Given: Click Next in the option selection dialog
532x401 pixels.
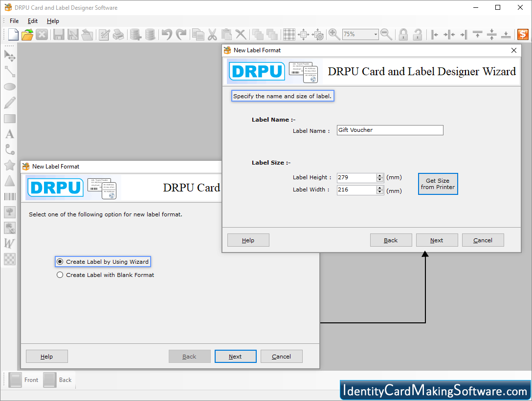Looking at the screenshot, I should (236, 357).
